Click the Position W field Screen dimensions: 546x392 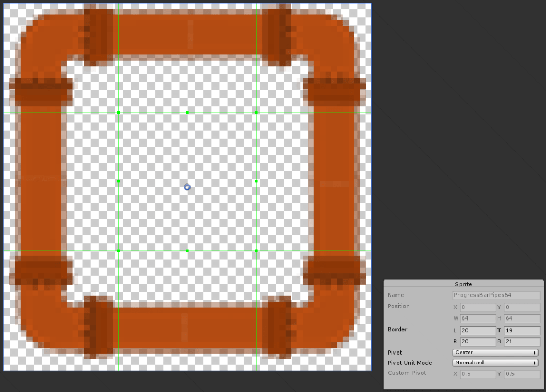point(478,318)
